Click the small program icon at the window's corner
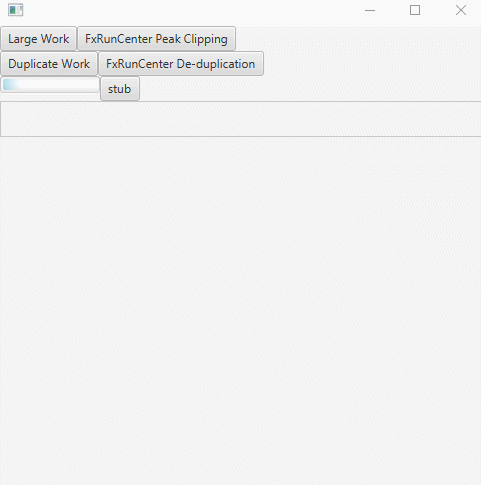The image size is (481, 485). 15,10
